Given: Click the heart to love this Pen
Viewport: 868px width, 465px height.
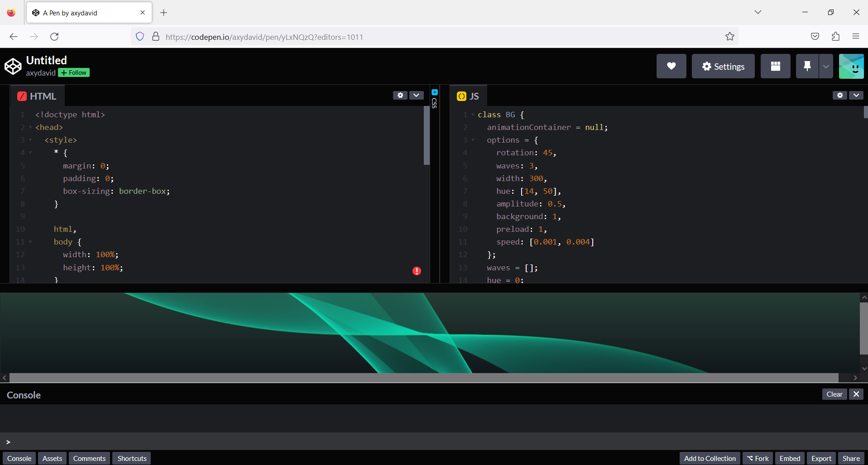Looking at the screenshot, I should click(671, 66).
